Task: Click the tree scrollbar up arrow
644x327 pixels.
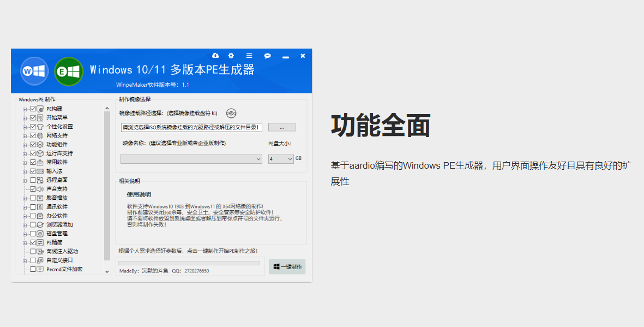Action: click(x=107, y=109)
